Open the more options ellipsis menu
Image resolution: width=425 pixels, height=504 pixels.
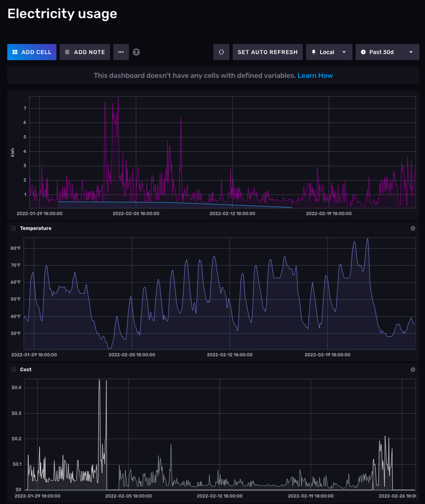tap(121, 52)
